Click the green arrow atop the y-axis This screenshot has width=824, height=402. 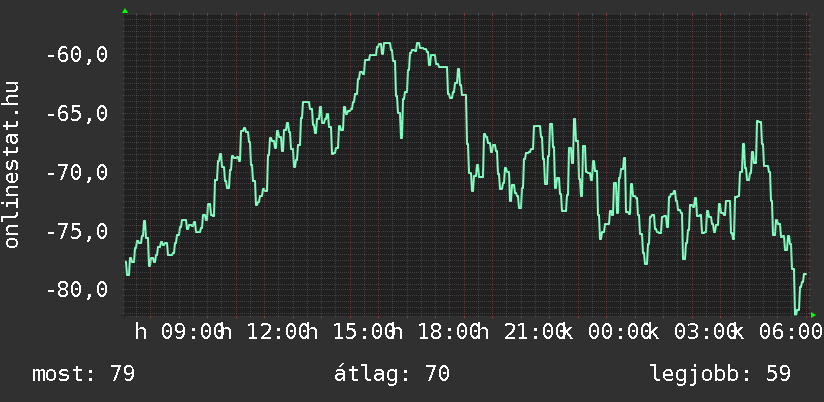[x=124, y=11]
